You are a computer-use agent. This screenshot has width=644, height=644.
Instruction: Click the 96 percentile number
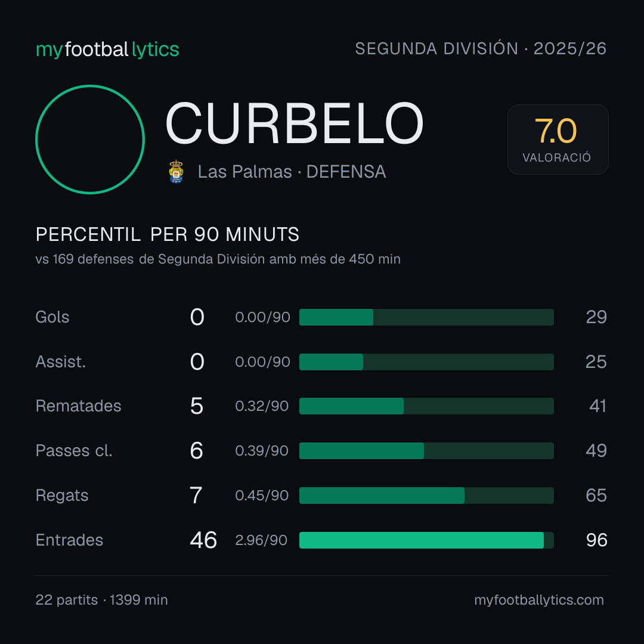click(x=597, y=540)
